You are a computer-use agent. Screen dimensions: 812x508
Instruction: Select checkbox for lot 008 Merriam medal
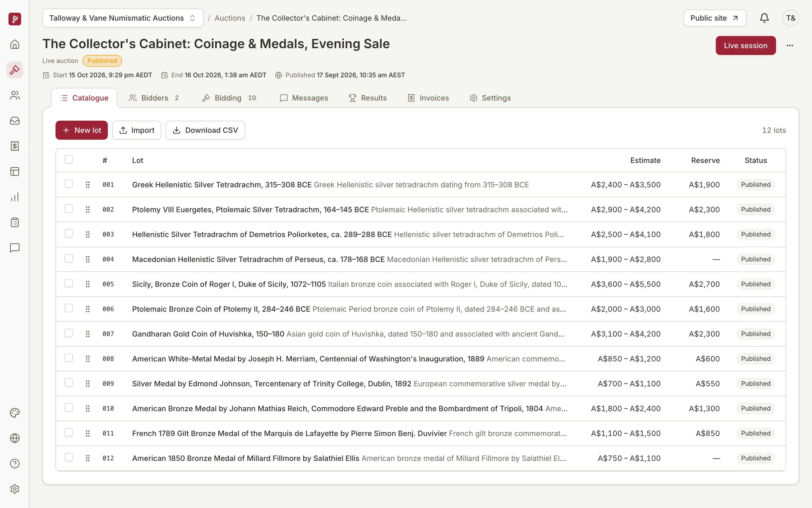pos(69,358)
